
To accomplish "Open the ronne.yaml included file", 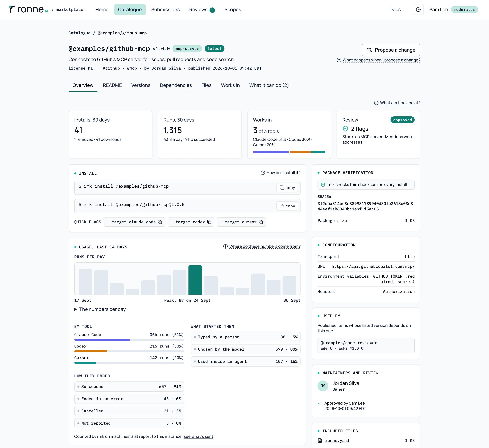I will pyautogui.click(x=337, y=441).
